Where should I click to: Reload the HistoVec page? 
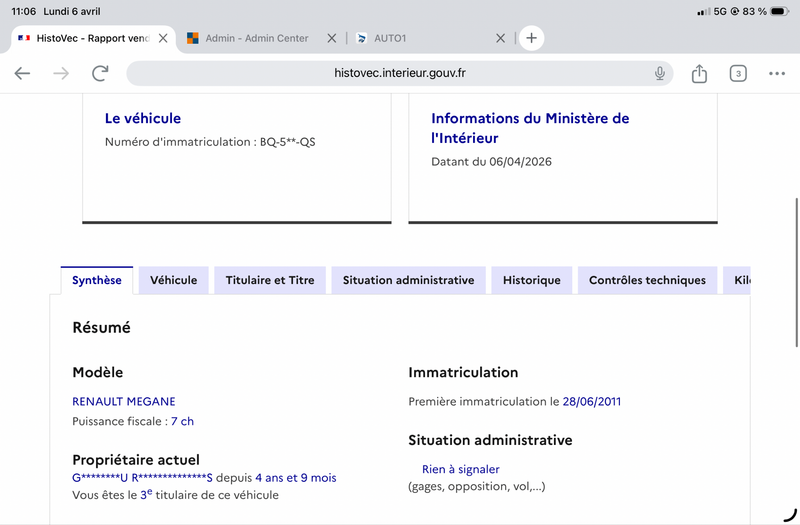(x=100, y=73)
